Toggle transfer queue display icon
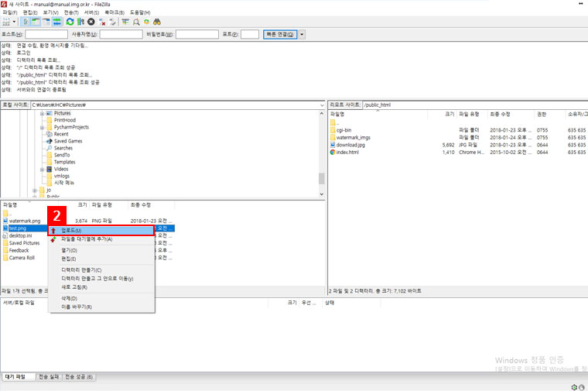 (56, 22)
